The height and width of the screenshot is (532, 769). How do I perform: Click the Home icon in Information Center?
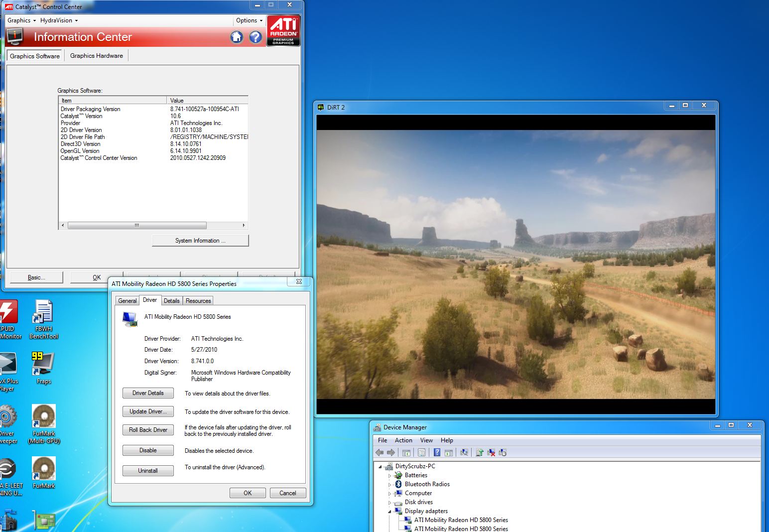[x=237, y=37]
